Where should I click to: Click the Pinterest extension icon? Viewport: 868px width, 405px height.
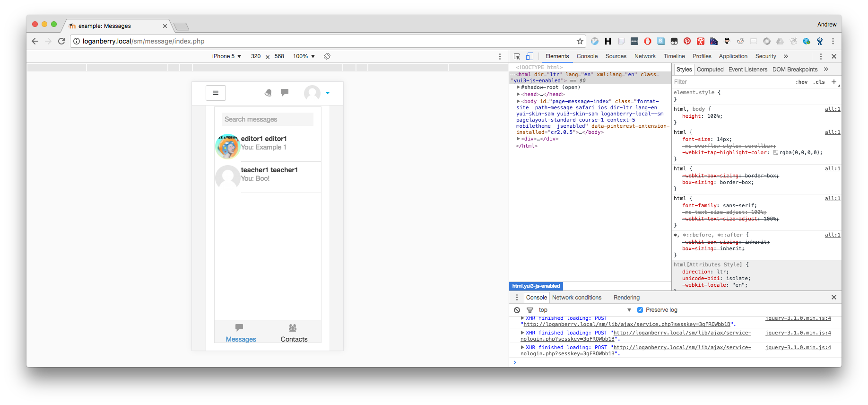[x=687, y=41]
